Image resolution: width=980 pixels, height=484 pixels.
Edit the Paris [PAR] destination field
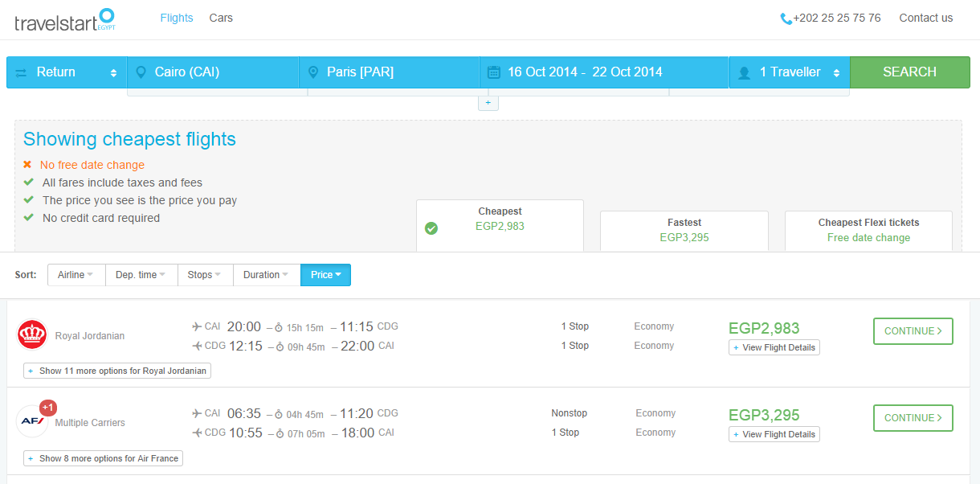390,72
